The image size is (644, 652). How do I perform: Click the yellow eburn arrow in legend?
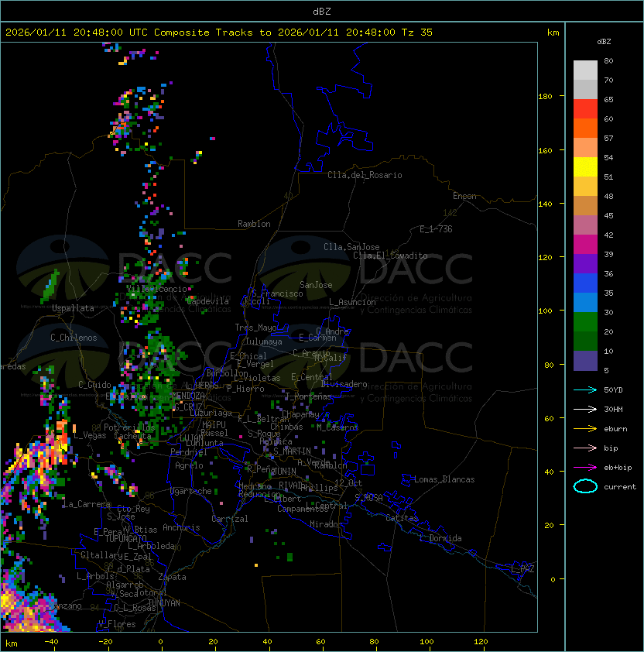click(x=585, y=429)
